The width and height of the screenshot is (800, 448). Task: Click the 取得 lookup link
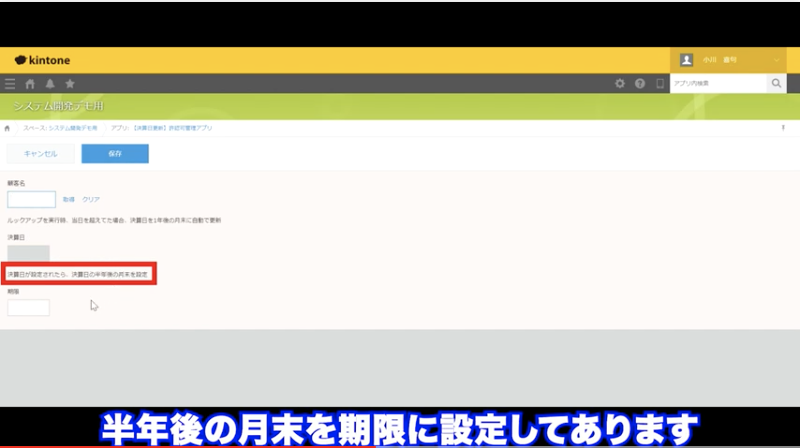[x=68, y=200]
